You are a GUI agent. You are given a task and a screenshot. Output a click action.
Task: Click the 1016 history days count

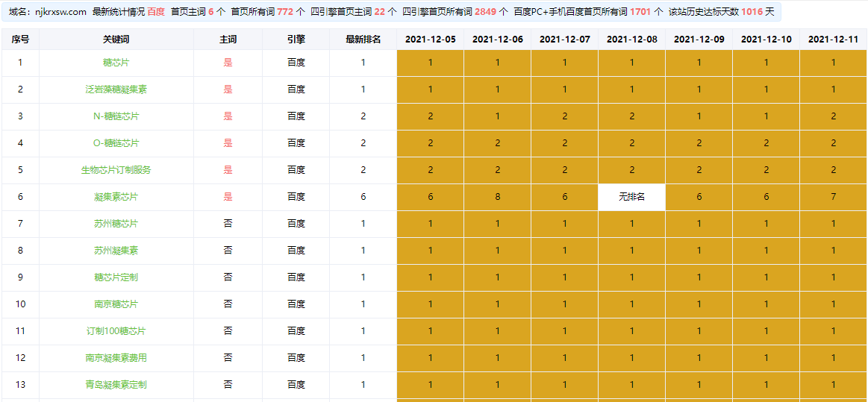click(752, 12)
